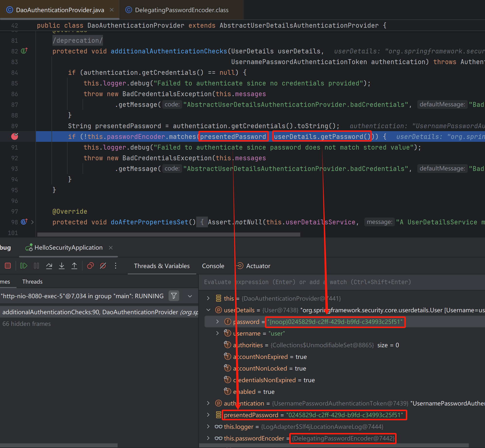Click the Step Over icon
Screen dimensions: 485x448
pos(49,266)
